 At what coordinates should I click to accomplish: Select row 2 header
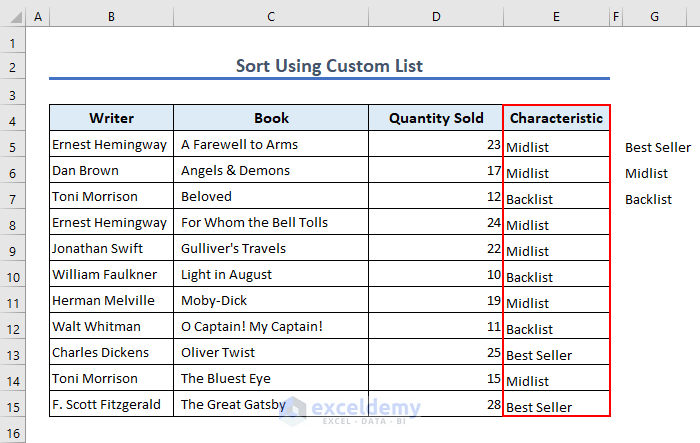click(12, 67)
